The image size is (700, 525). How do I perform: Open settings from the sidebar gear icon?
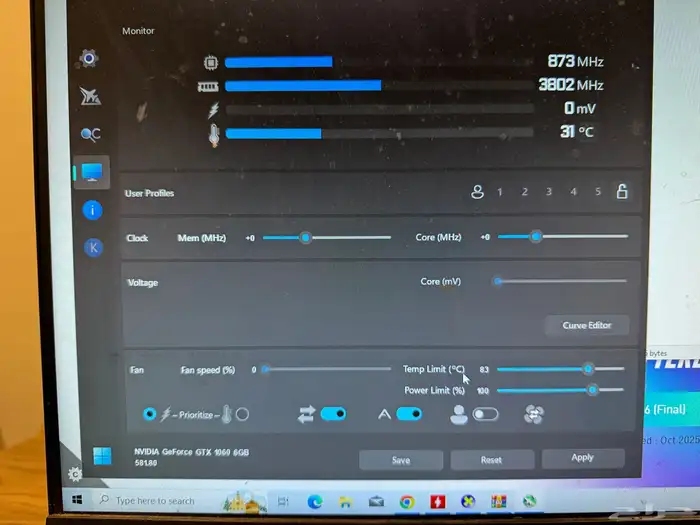coord(89,59)
